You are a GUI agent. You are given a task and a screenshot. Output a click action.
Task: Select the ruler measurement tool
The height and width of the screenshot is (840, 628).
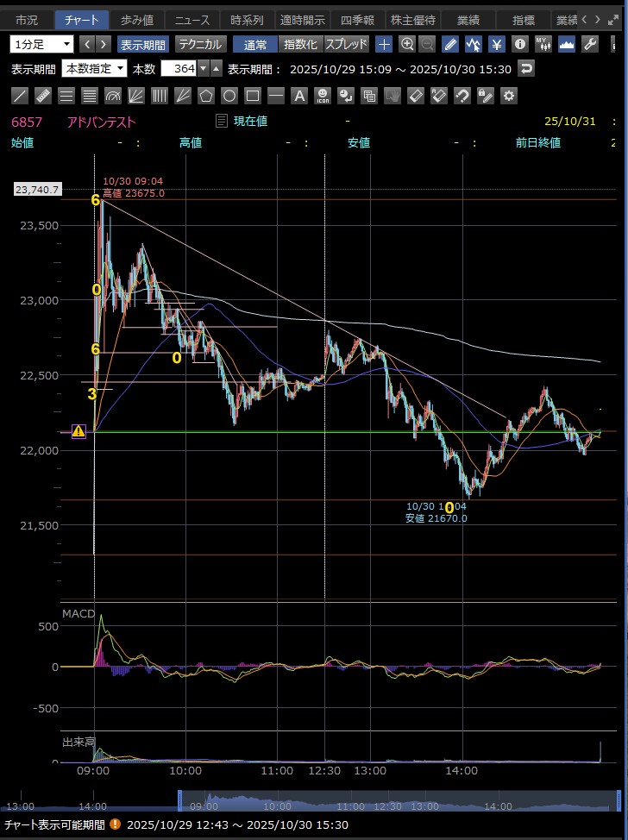[x=42, y=96]
